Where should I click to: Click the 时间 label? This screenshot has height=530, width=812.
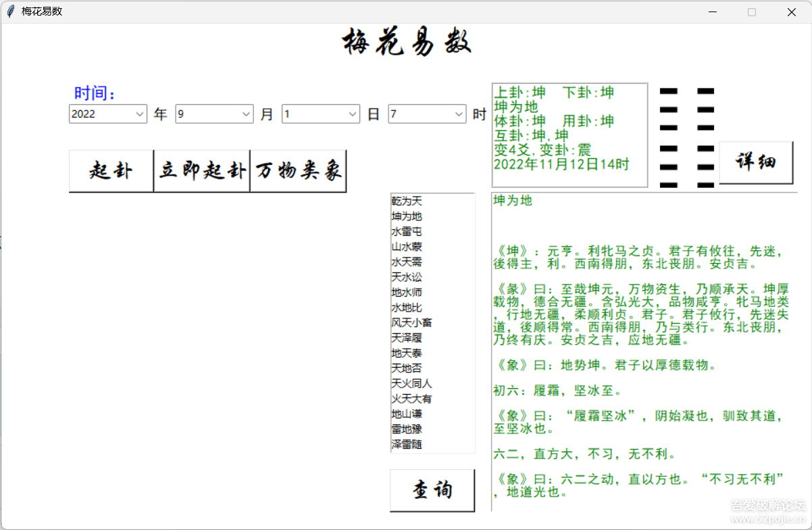[x=95, y=93]
